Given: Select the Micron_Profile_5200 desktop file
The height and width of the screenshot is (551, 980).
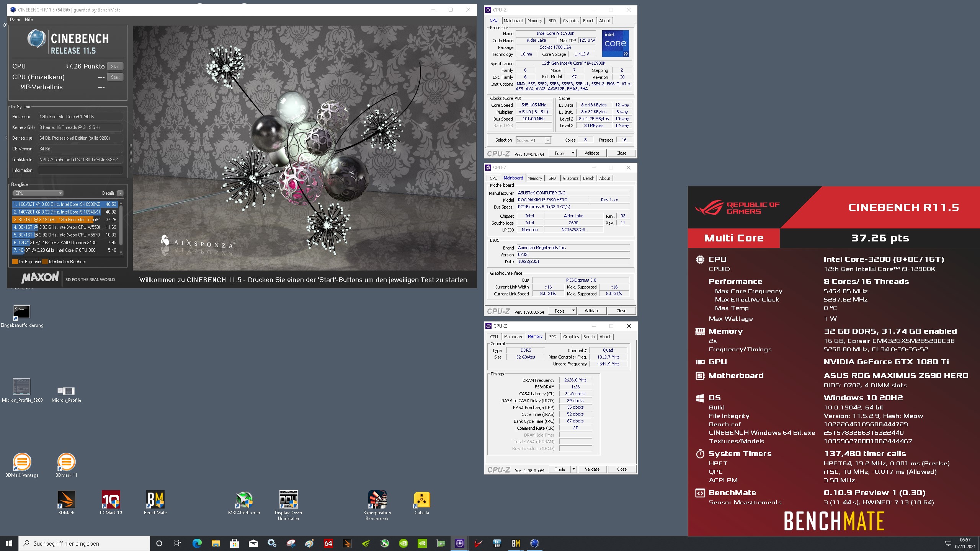Looking at the screenshot, I should pyautogui.click(x=22, y=390).
